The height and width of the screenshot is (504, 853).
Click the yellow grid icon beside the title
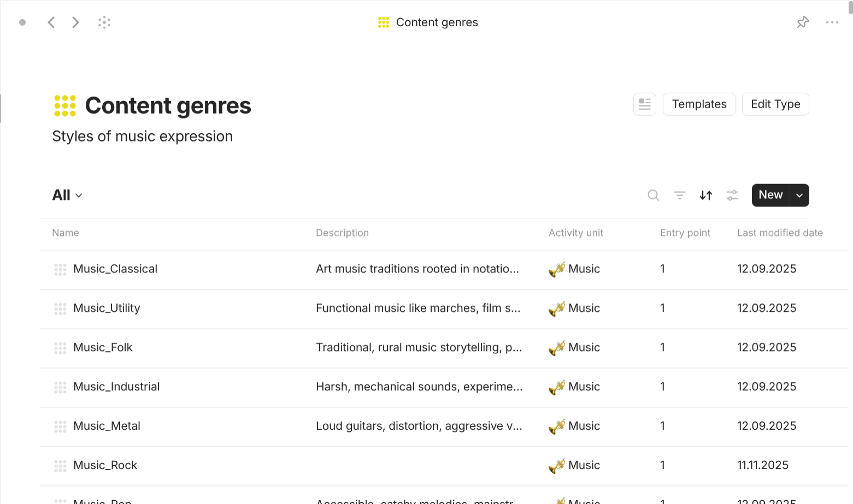[x=64, y=105]
